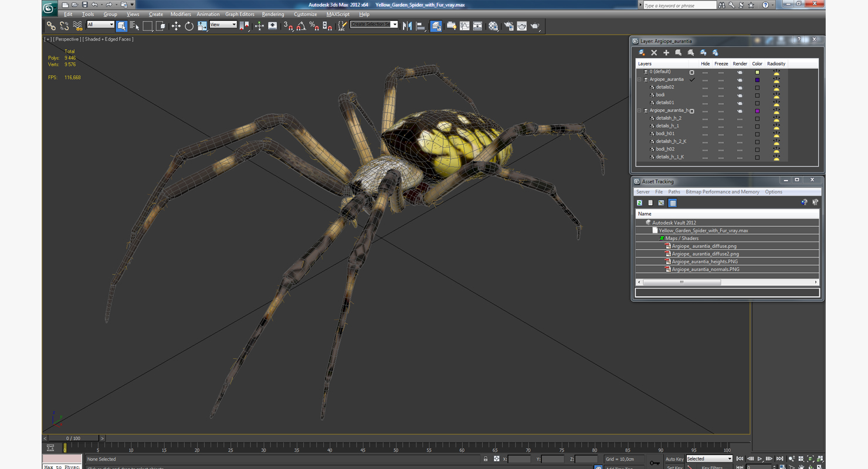
Task: Activate the Bind to Space Warp tool
Action: tap(77, 26)
